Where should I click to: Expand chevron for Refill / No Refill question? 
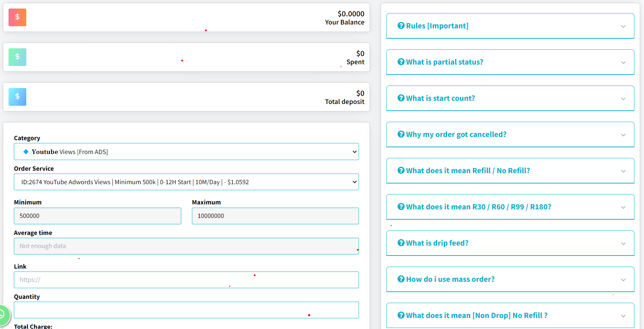coord(623,171)
